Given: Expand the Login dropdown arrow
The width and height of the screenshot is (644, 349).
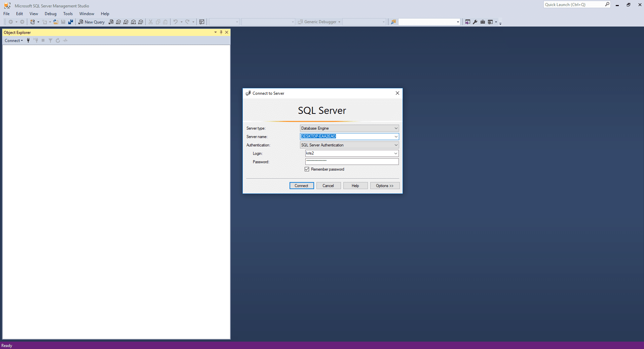Looking at the screenshot, I should [x=396, y=153].
